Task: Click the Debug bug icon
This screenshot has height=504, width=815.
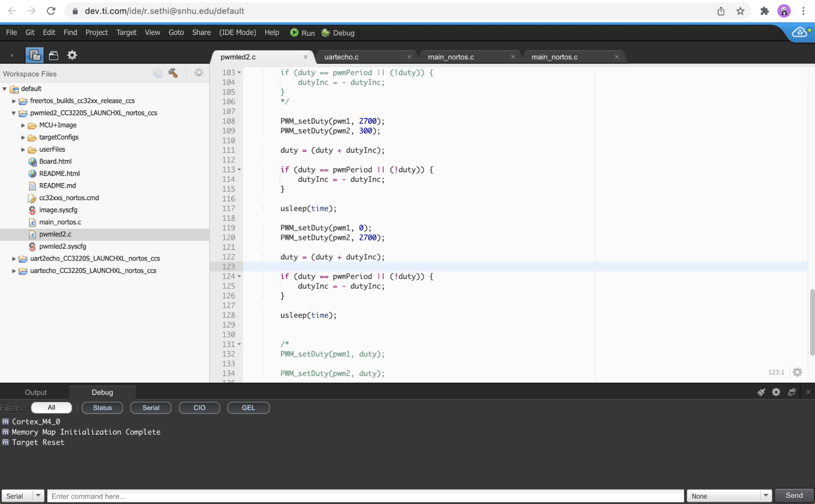Action: tap(325, 33)
